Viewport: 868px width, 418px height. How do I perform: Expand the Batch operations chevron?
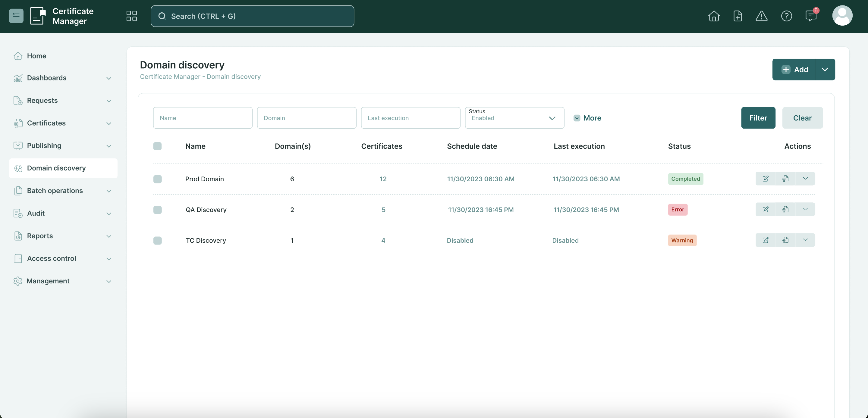pos(109,191)
